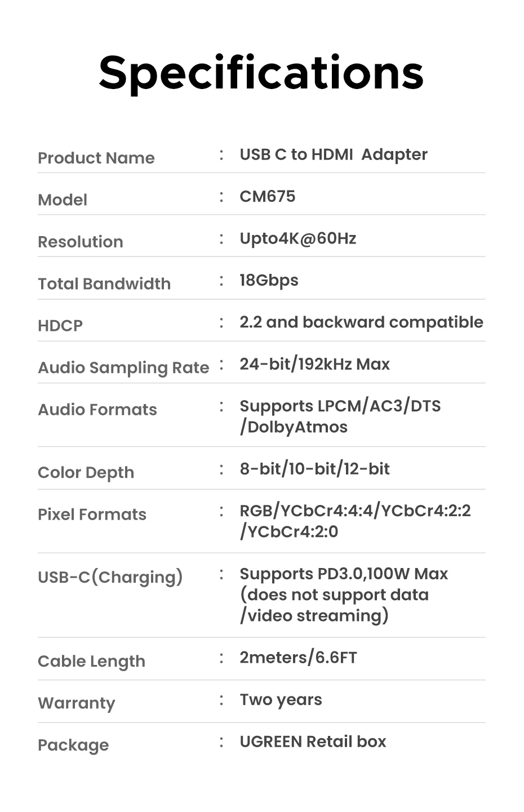Click the Audio Formats label

pyautogui.click(x=97, y=410)
